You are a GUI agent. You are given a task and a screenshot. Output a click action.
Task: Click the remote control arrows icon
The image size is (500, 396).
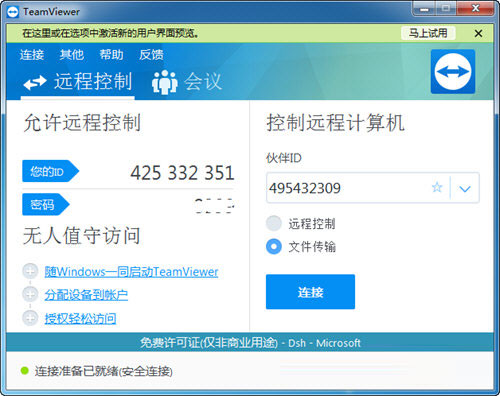tap(35, 82)
